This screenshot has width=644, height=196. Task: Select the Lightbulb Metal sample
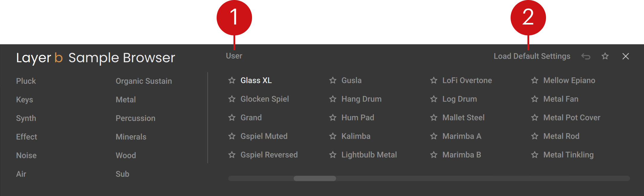point(369,154)
